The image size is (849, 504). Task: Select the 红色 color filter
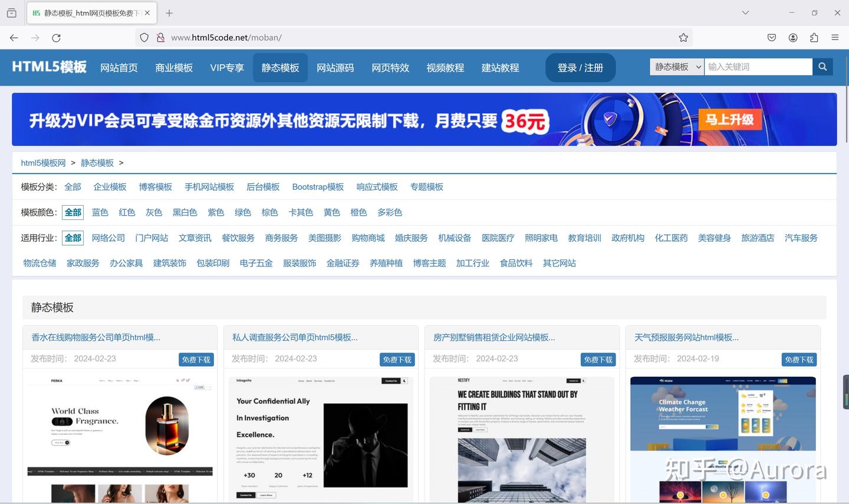(x=126, y=212)
